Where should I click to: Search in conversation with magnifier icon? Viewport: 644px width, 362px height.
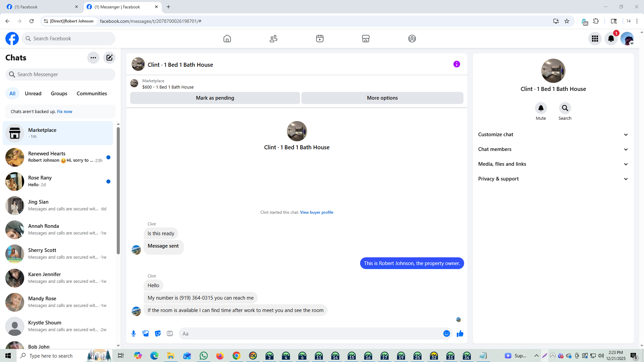pos(565,108)
